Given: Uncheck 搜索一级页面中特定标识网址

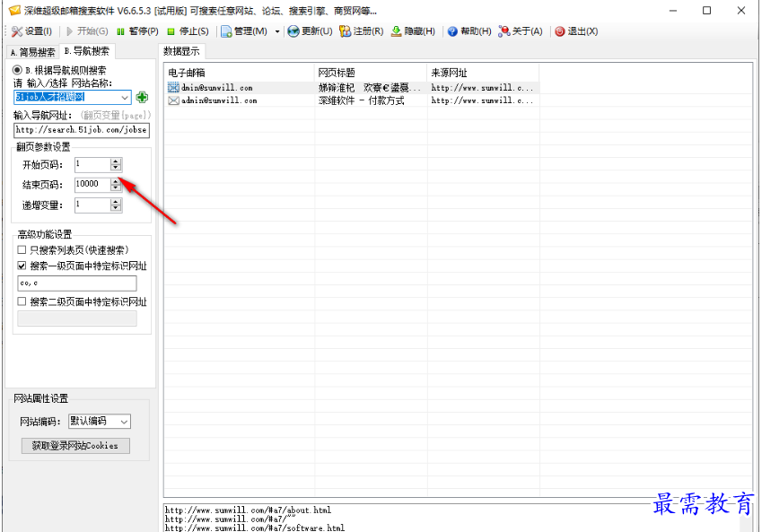Looking at the screenshot, I should coord(22,266).
